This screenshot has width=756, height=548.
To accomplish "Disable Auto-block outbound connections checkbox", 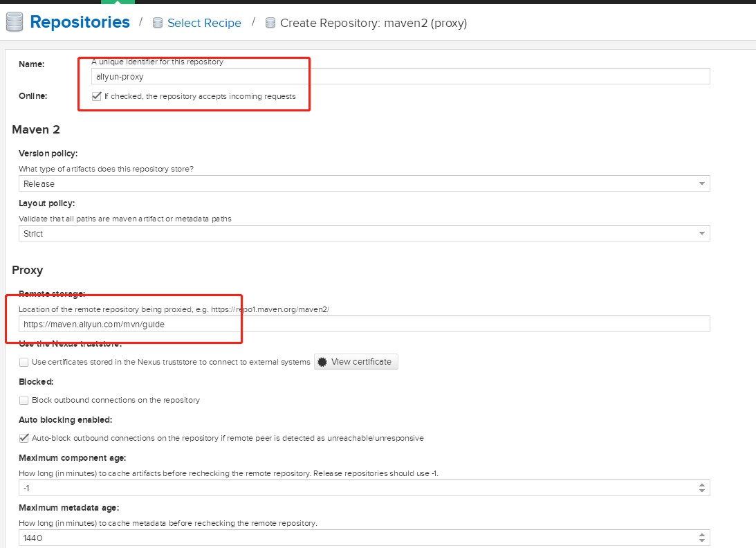I will point(24,438).
